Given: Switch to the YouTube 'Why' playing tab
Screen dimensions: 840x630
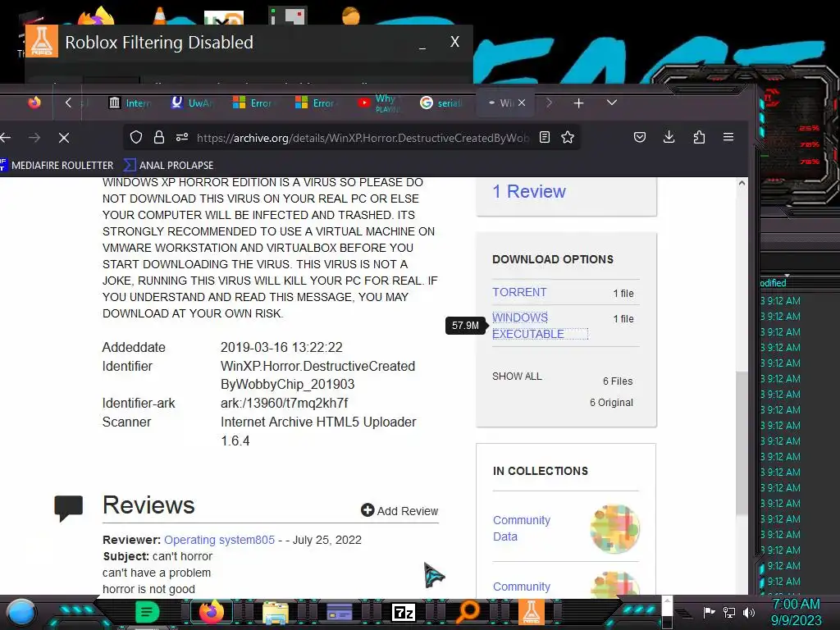Looking at the screenshot, I should pyautogui.click(x=378, y=103).
